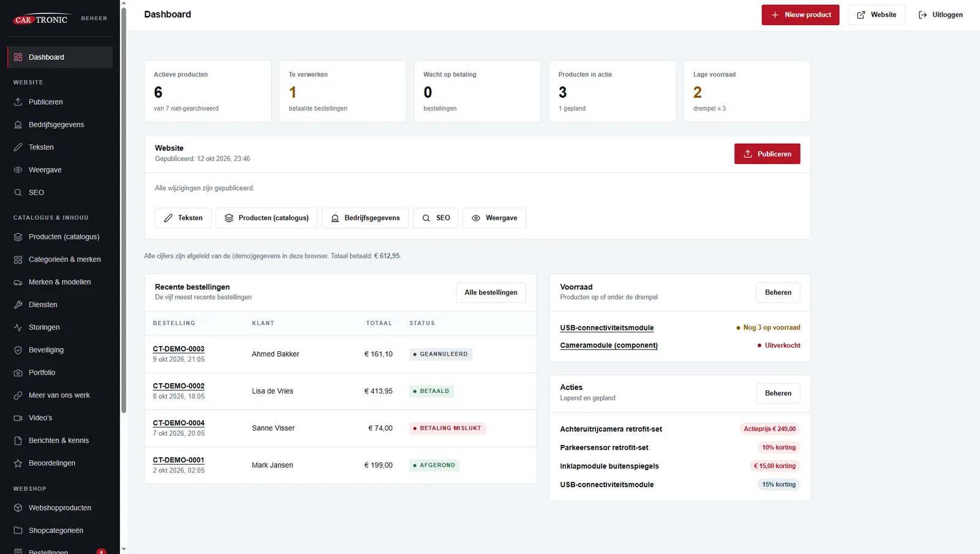This screenshot has height=554, width=980.
Task: Go to Berichten & kennis section
Action: pos(60,441)
